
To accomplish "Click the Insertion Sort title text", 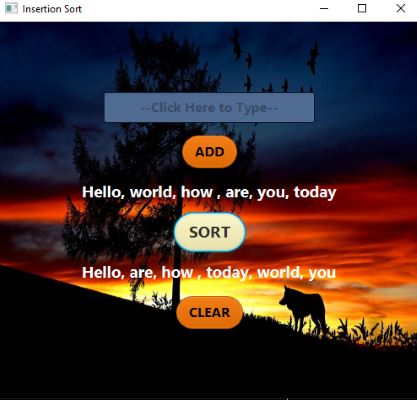I will (52, 9).
